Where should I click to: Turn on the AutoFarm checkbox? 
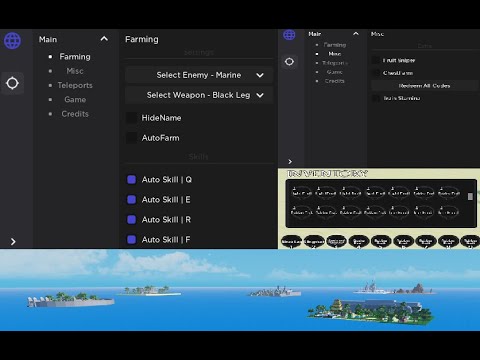pyautogui.click(x=131, y=138)
